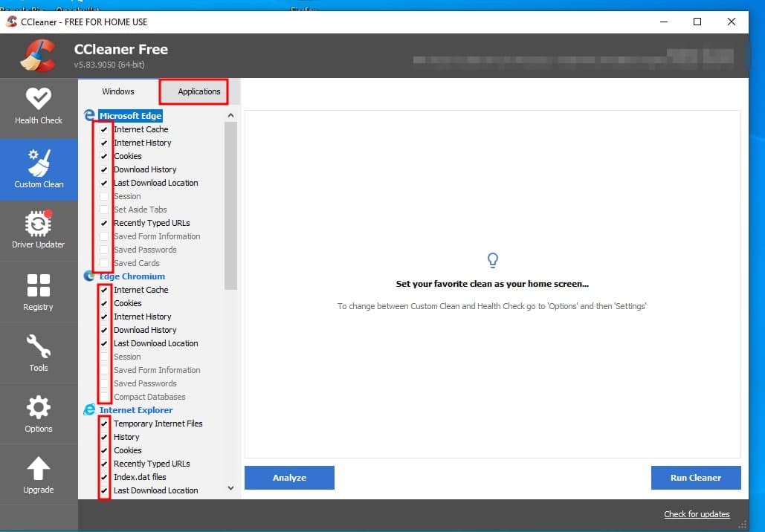Enable Microsoft Edge Saved Passwords checkbox
The height and width of the screenshot is (532, 765).
(104, 250)
